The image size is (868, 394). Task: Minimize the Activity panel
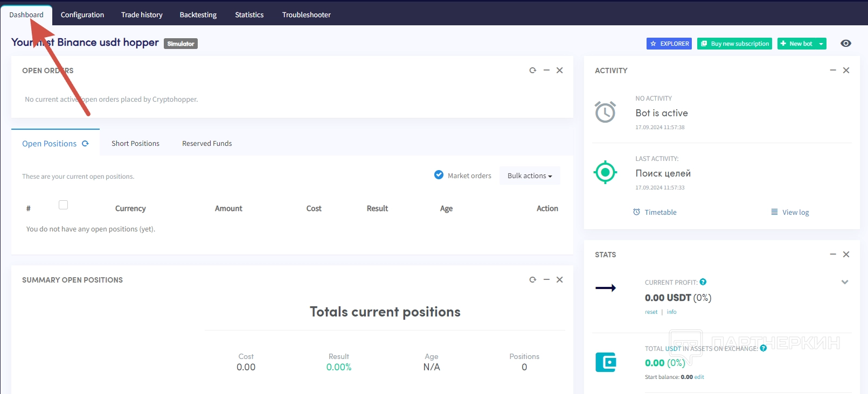[833, 71]
